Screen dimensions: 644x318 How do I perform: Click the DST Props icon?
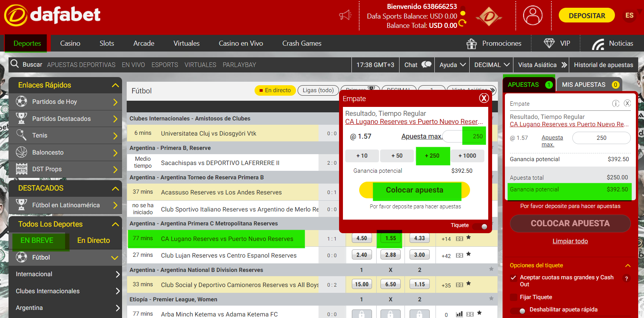point(21,169)
